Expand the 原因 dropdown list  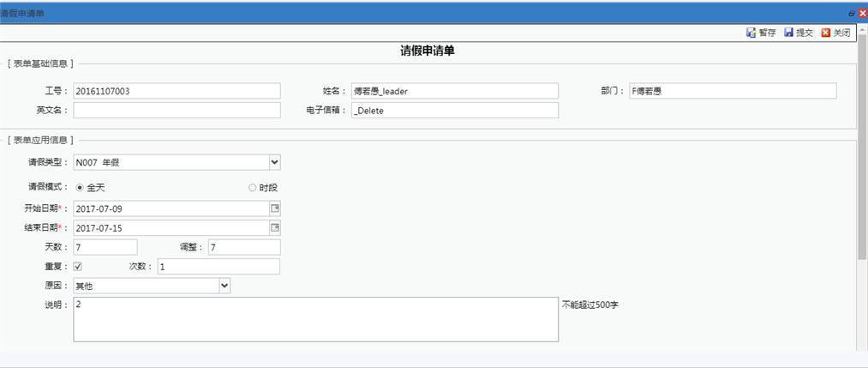pyautogui.click(x=224, y=286)
